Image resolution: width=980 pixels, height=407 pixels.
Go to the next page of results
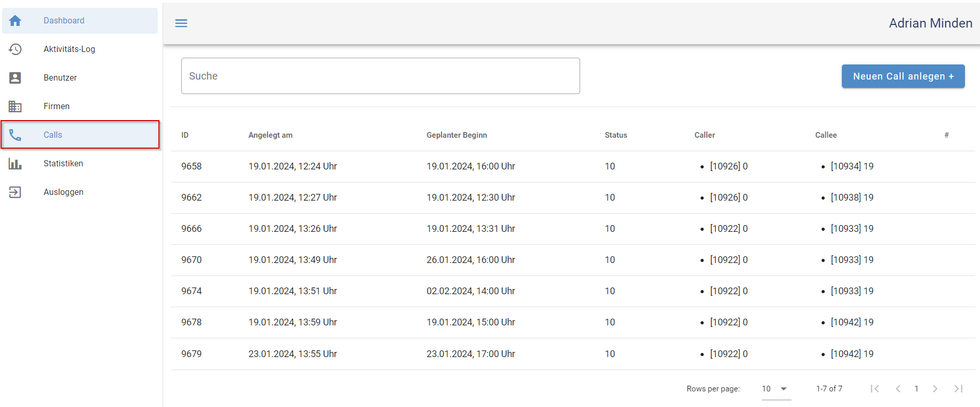click(935, 389)
